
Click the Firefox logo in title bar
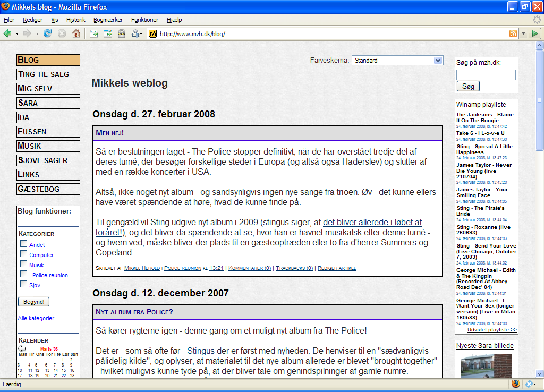[x=5, y=6]
